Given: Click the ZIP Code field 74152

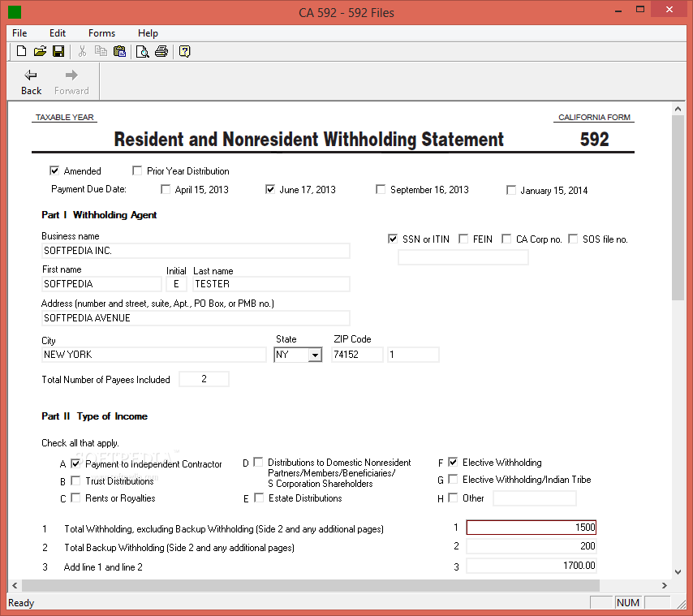Looking at the screenshot, I should 357,355.
